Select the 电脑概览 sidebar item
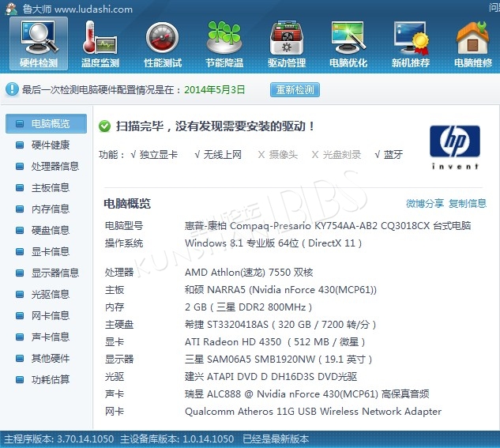This screenshot has height=448, width=500. 47,123
